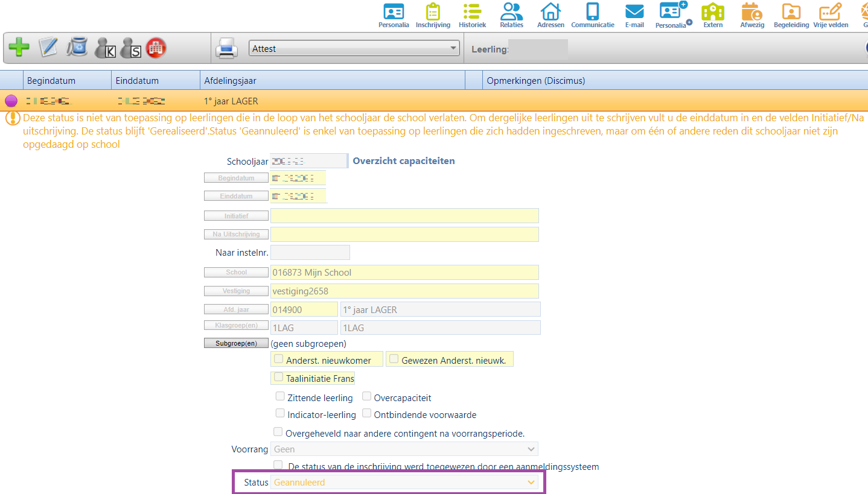Open the Voorrang dropdown
Viewport: 868px width, 494px height.
(404, 449)
